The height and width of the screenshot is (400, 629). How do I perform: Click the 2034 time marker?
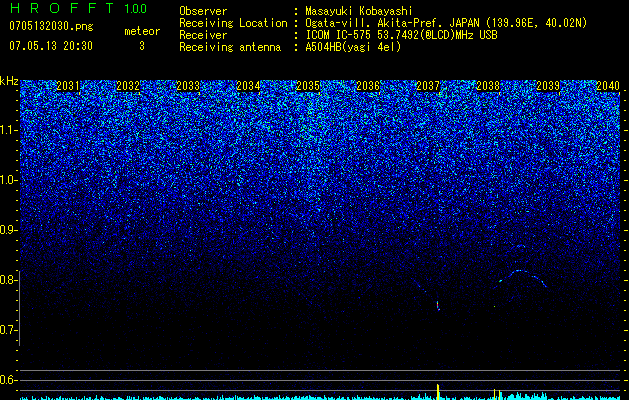[248, 86]
